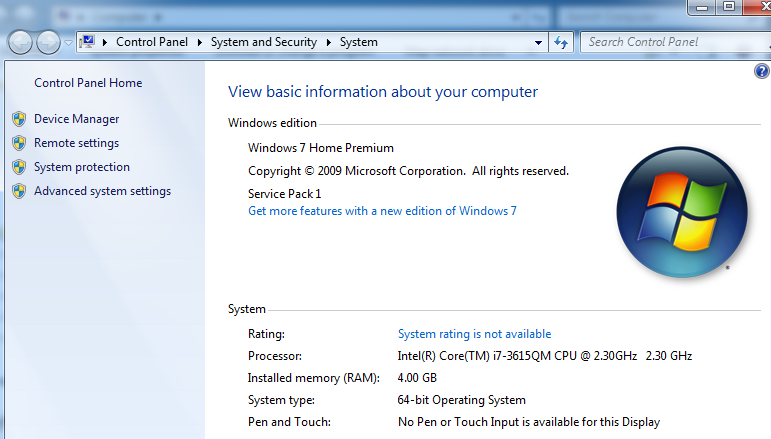Click the Installed memory (RAM) label
771x439 pixels.
[x=314, y=378]
